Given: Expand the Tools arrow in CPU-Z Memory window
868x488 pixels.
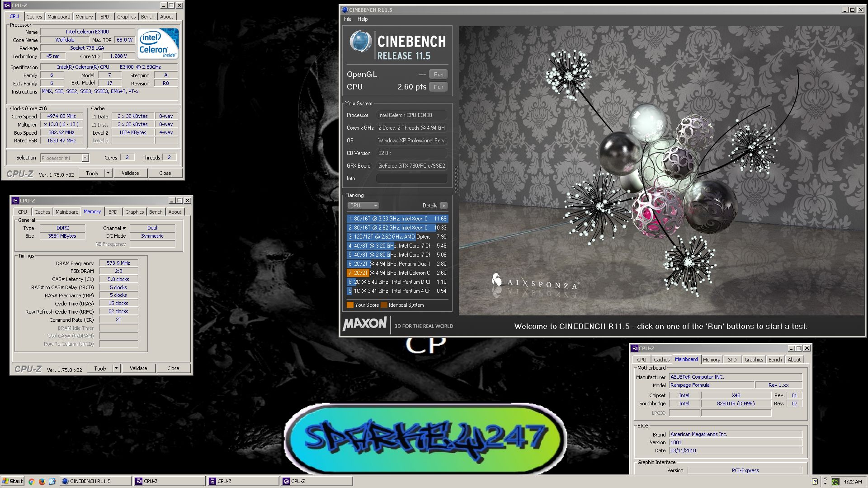Looking at the screenshot, I should 116,368.
